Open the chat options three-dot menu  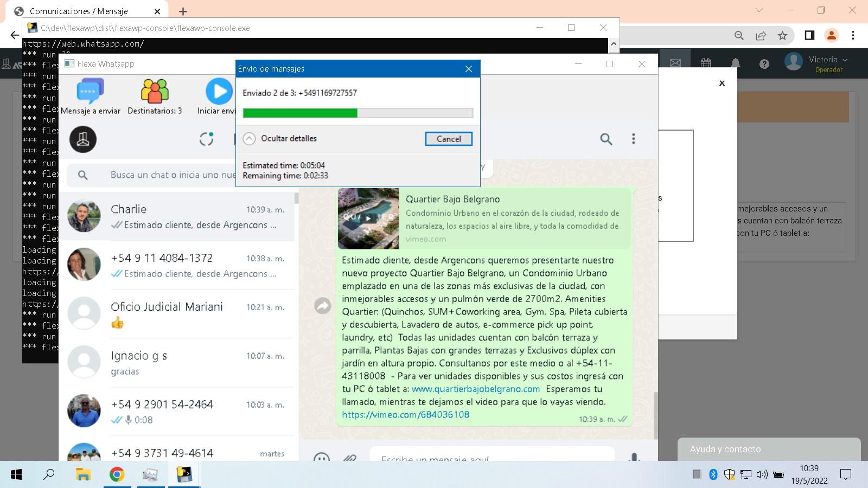coord(633,139)
